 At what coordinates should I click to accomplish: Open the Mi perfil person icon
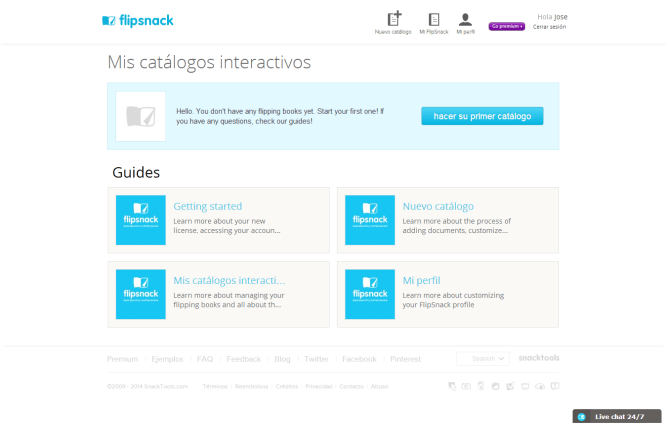(465, 19)
